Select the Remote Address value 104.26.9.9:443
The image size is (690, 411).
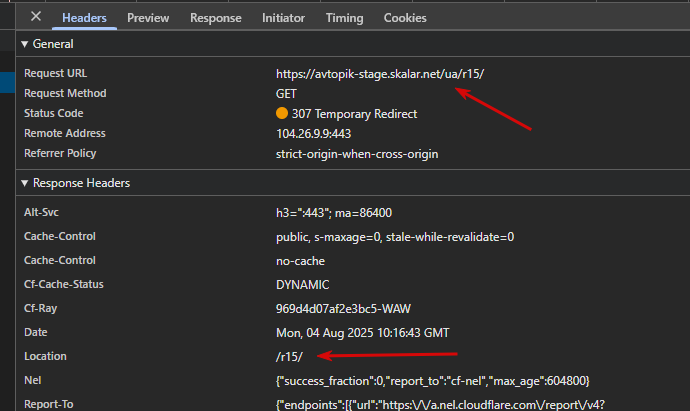point(313,134)
